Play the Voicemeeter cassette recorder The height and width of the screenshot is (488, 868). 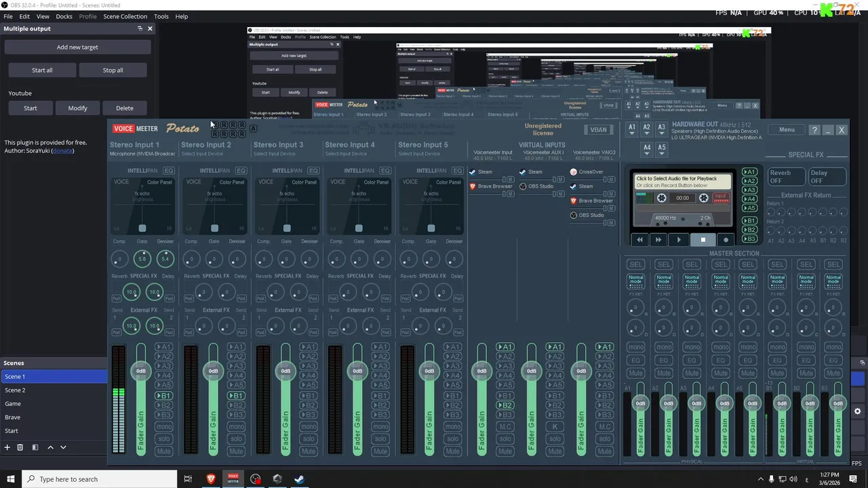point(679,240)
